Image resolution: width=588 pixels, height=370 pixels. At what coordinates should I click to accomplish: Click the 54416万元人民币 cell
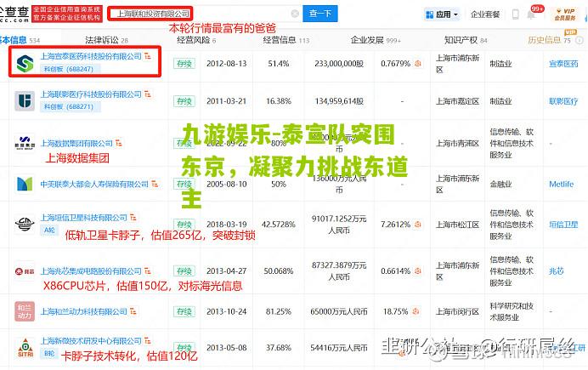pyautogui.click(x=339, y=348)
